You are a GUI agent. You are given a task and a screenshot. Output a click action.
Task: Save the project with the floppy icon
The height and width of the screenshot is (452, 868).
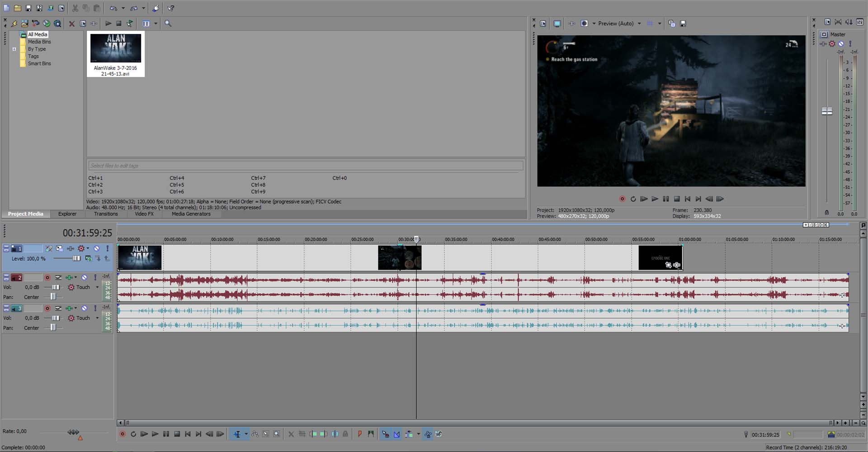[x=28, y=8]
